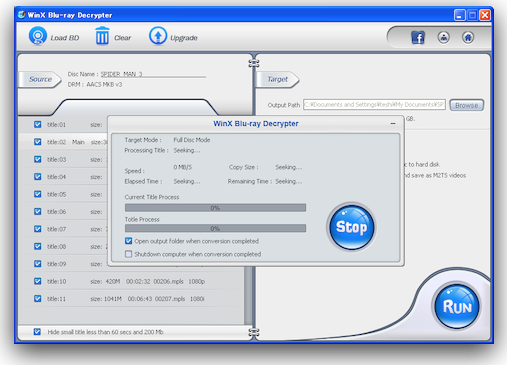Stop the decryption process
The image size is (507, 365).
pos(351,227)
